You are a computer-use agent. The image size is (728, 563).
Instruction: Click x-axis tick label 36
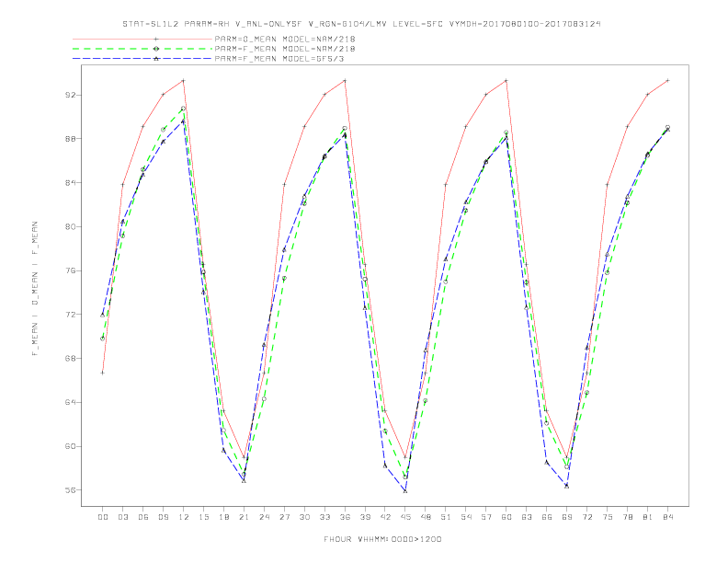[345, 517]
